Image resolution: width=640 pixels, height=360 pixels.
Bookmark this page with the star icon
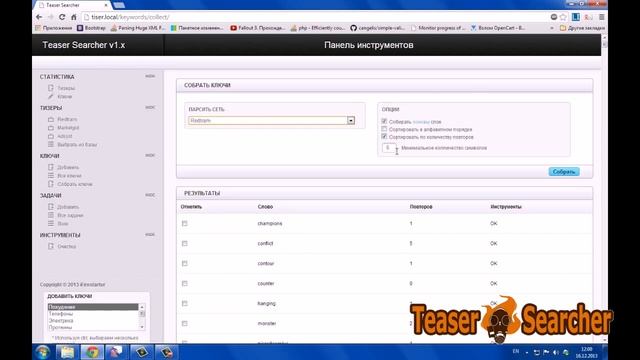point(563,17)
